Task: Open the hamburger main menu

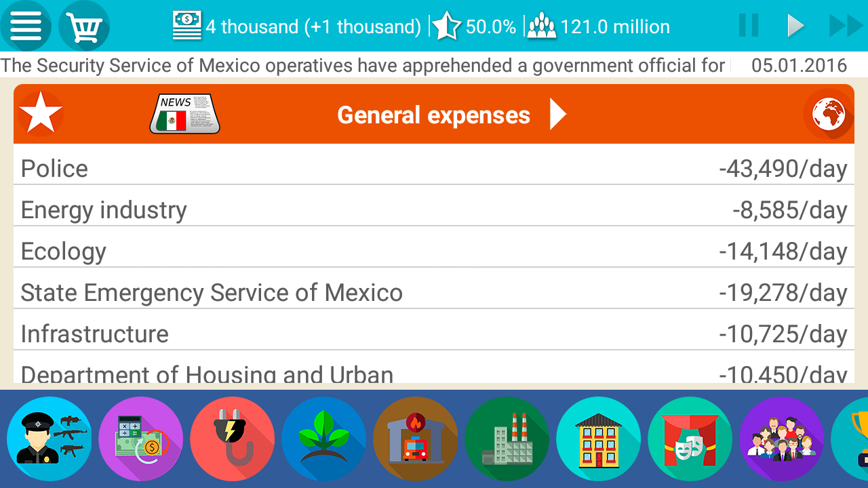Action: 26,26
